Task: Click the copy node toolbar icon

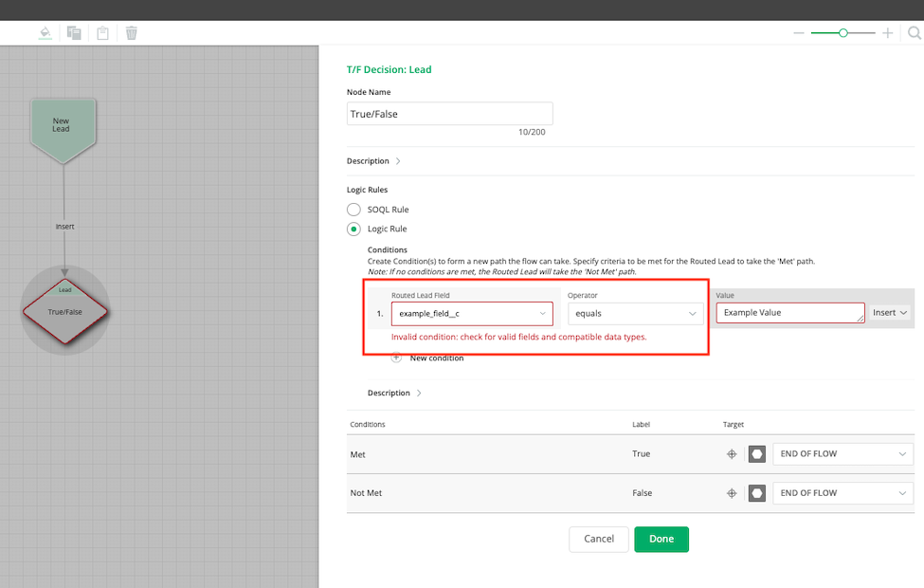Action: tap(74, 33)
